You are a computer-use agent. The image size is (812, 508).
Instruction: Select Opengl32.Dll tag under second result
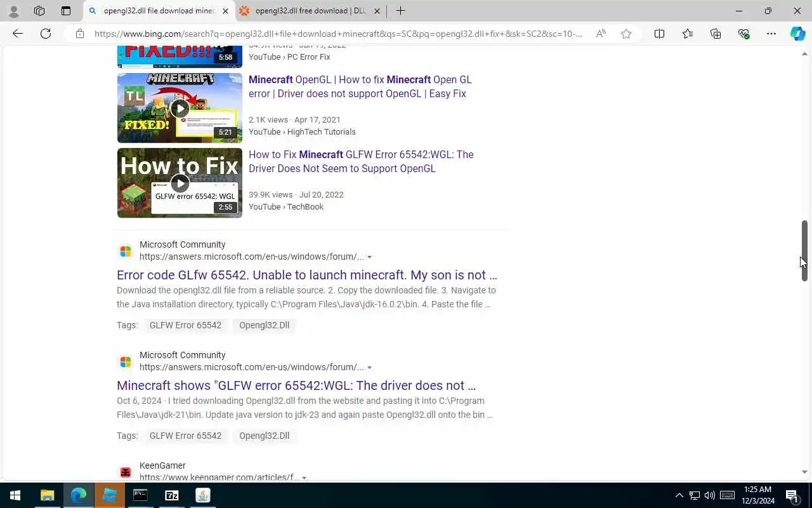tap(264, 436)
